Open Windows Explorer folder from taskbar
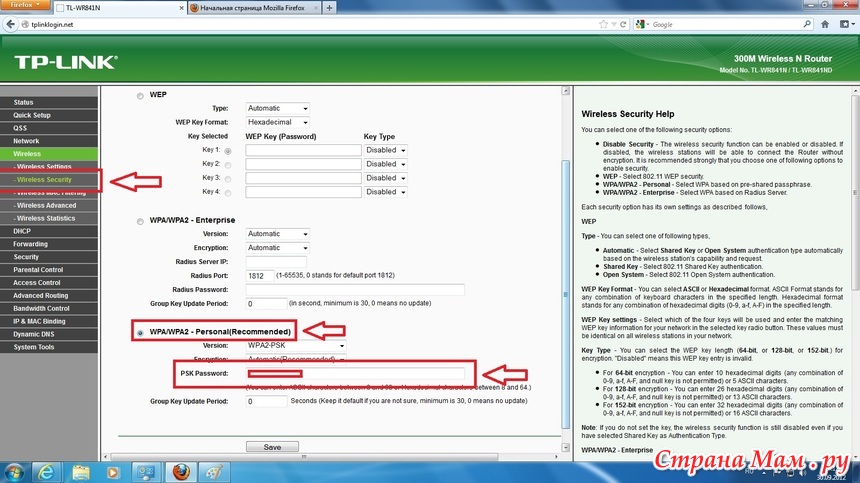Image resolution: width=860 pixels, height=483 pixels. click(x=81, y=472)
